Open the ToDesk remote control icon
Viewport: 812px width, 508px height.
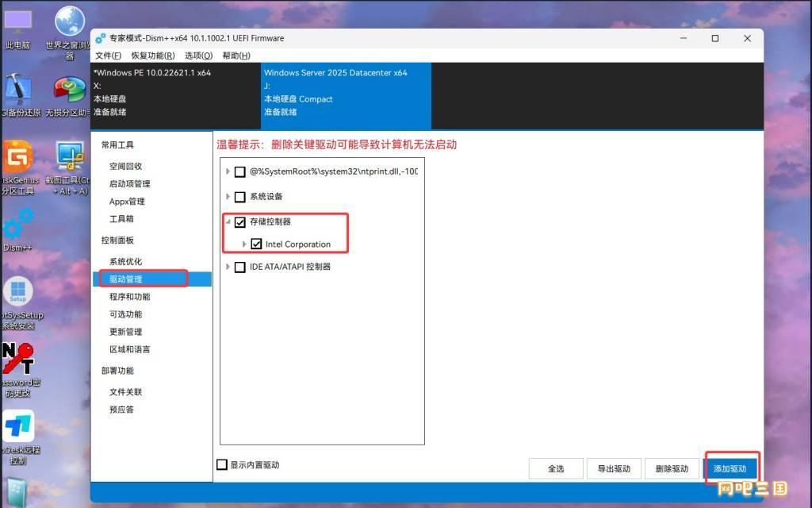(x=18, y=426)
